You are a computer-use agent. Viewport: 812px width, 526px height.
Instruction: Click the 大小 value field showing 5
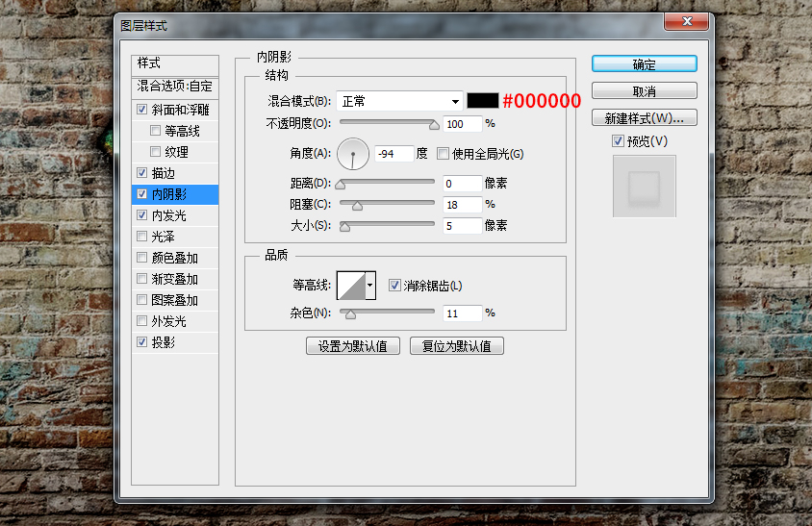pyautogui.click(x=462, y=226)
